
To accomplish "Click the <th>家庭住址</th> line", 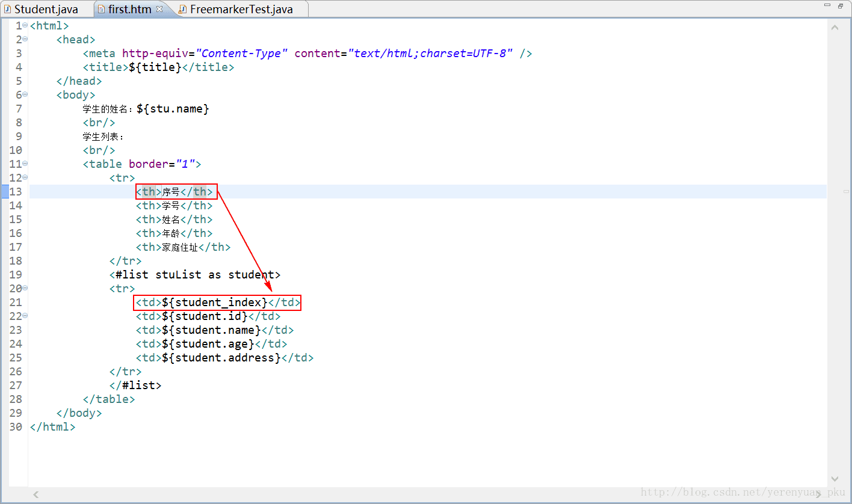I will tap(183, 247).
